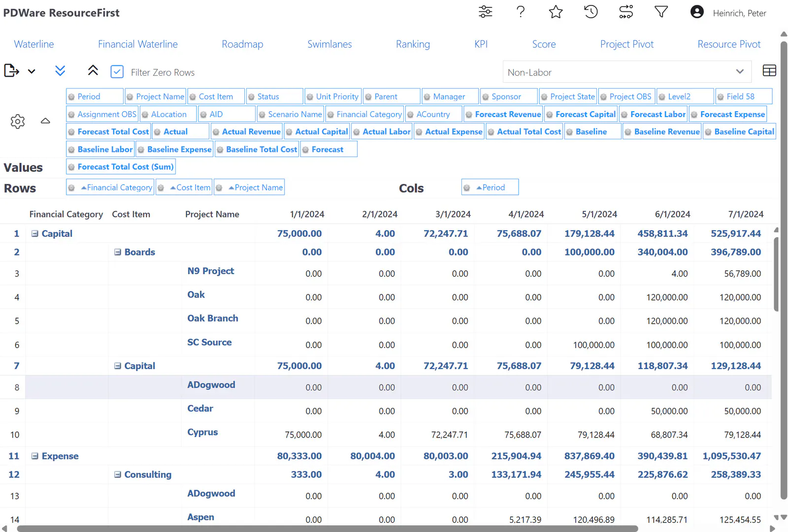The width and height of the screenshot is (788, 532).
Task: Switch to the Financial Waterline tab
Action: coord(138,44)
